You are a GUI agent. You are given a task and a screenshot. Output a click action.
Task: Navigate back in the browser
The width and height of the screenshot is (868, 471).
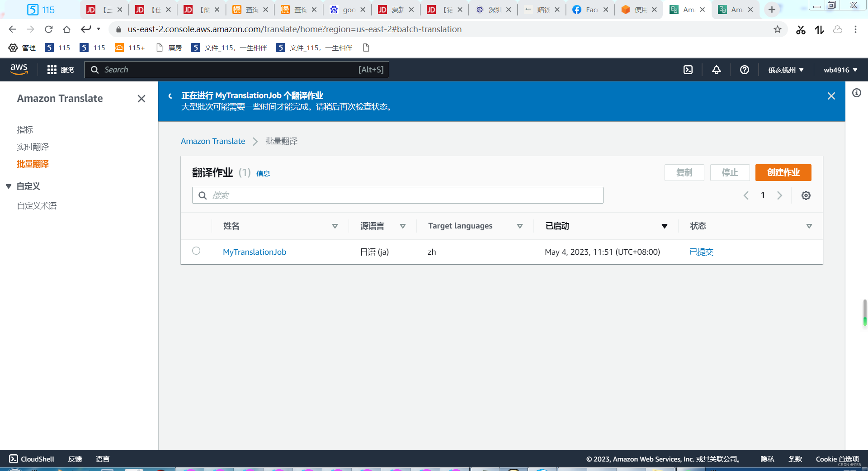(x=12, y=29)
